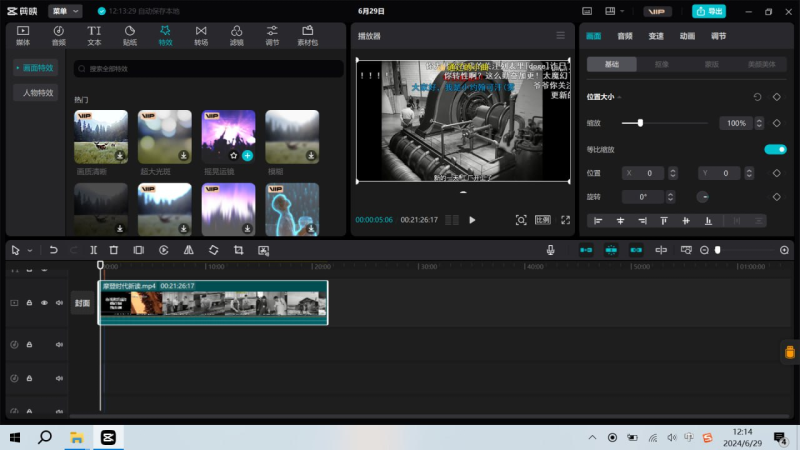Click the 比例 aspect ratio button

coord(542,220)
